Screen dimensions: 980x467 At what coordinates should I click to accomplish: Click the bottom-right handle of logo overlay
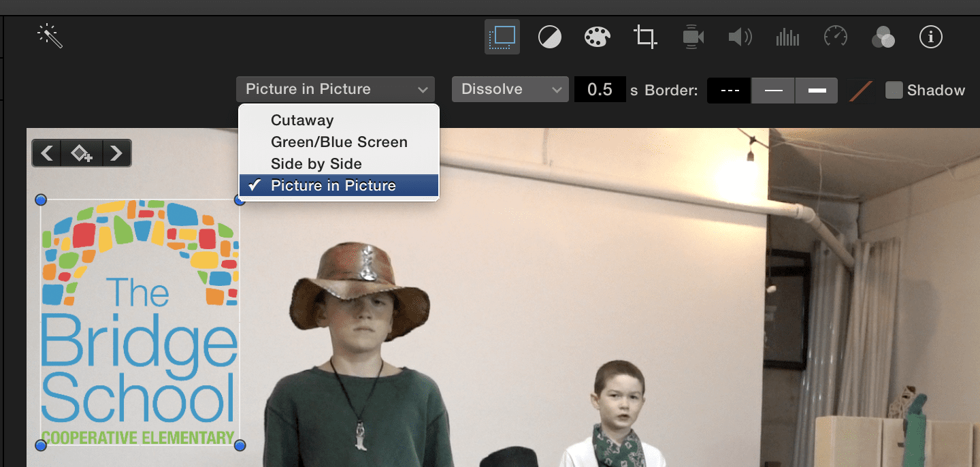[x=240, y=445]
